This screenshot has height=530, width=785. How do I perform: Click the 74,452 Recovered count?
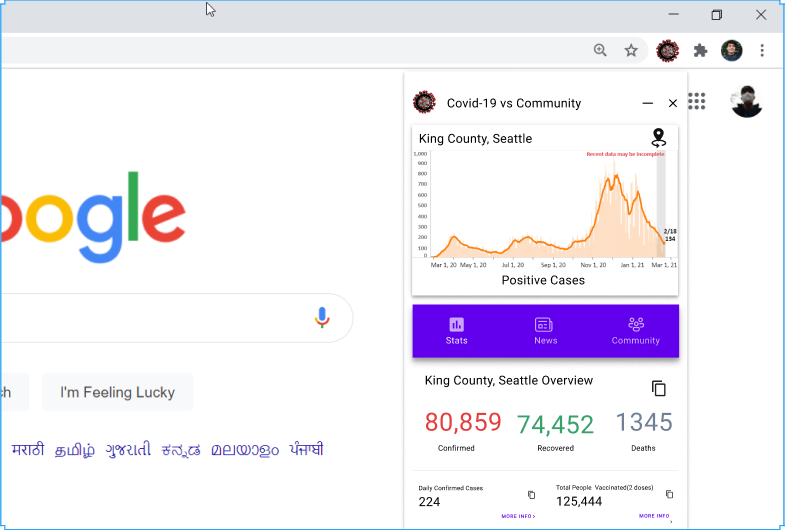click(555, 424)
